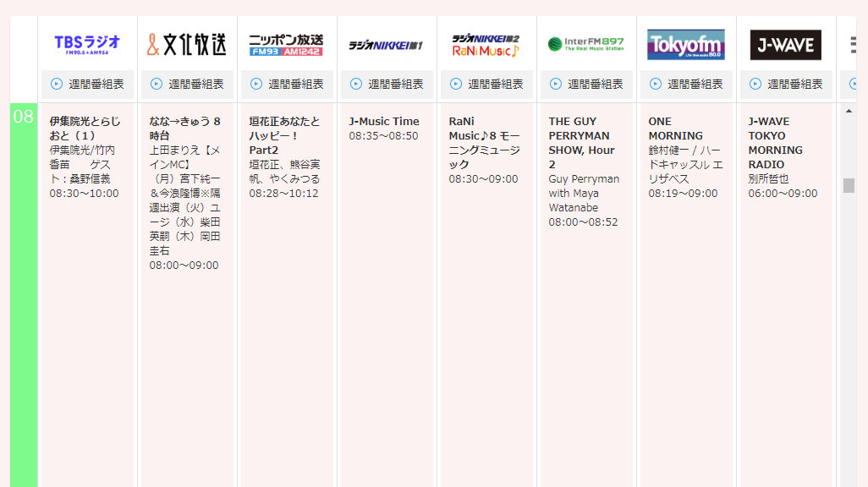Open THE GUY PERRYMAN SHOW program listing
868x487 pixels.
click(585, 161)
